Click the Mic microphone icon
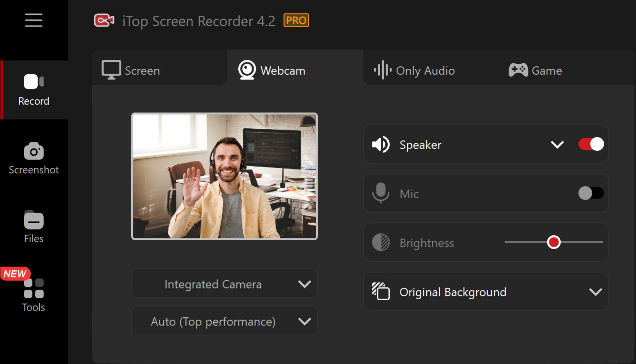 click(x=381, y=193)
